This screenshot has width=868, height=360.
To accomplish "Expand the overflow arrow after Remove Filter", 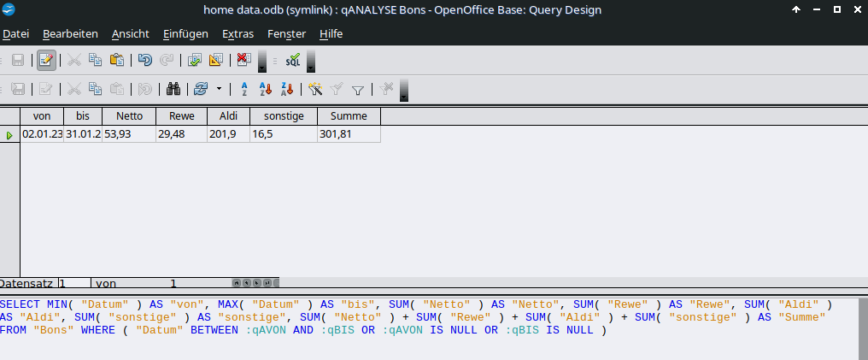I will [x=403, y=90].
